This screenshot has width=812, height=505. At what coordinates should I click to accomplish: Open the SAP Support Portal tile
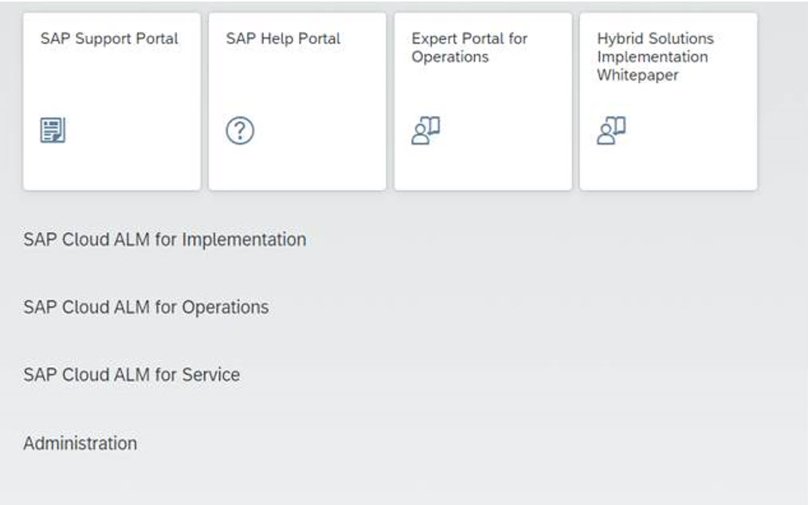click(x=112, y=101)
